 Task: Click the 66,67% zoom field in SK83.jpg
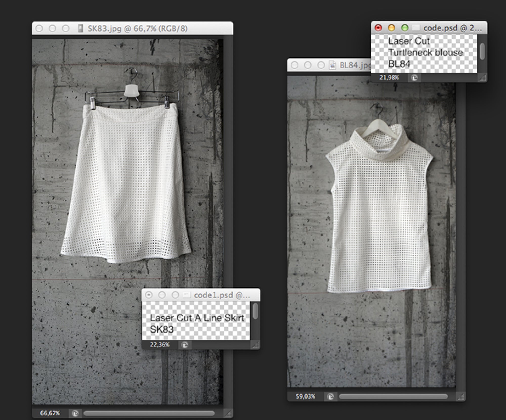point(50,413)
